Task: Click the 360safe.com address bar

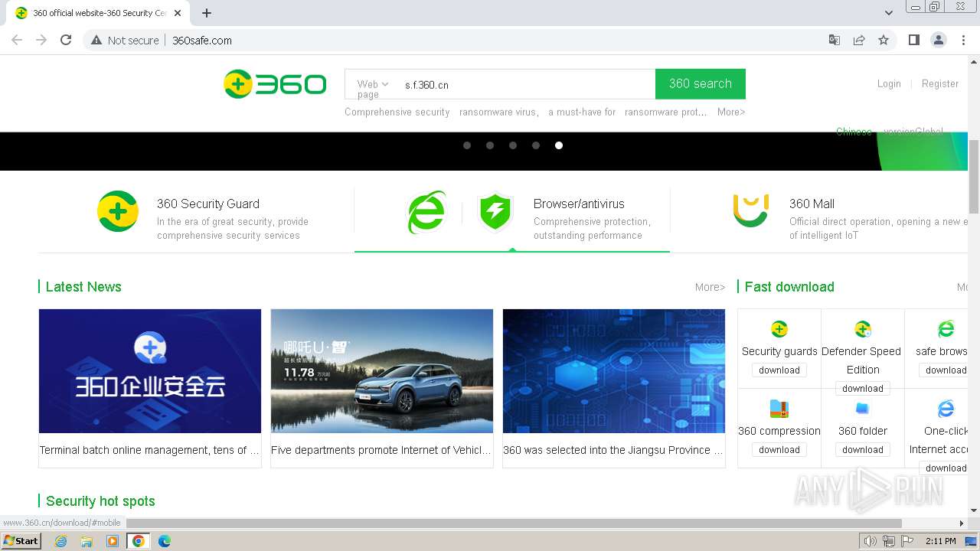Action: tap(490, 40)
